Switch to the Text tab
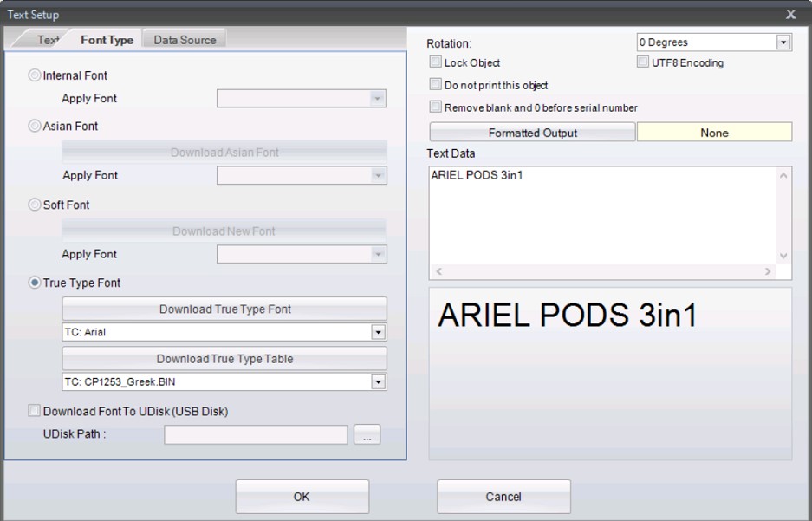The height and width of the screenshot is (521, 812). click(x=44, y=40)
